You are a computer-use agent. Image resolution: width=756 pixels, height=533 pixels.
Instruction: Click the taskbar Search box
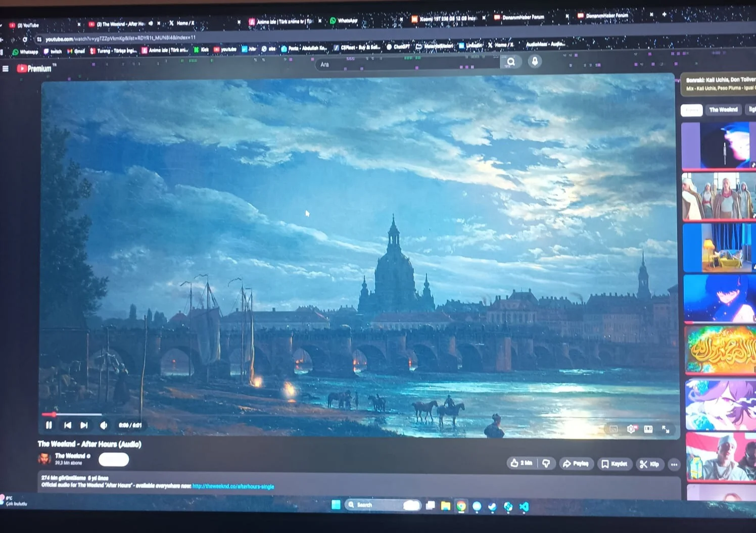tap(383, 505)
